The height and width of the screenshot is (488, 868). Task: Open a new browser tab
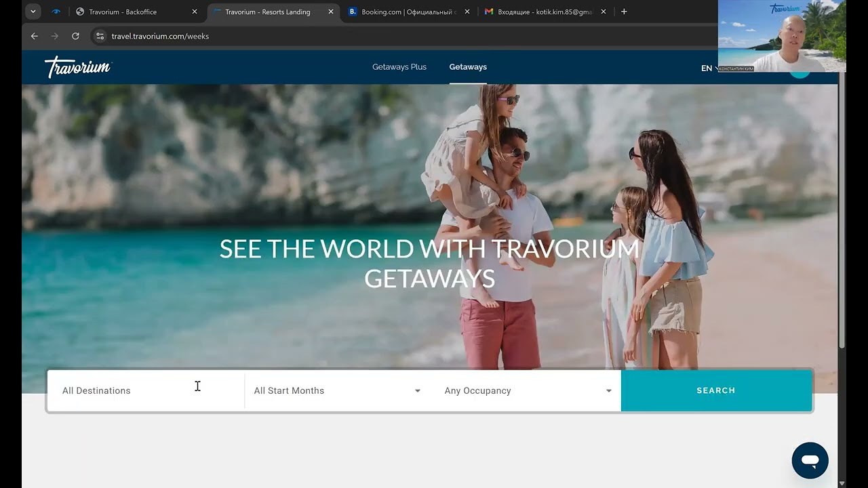(x=624, y=12)
